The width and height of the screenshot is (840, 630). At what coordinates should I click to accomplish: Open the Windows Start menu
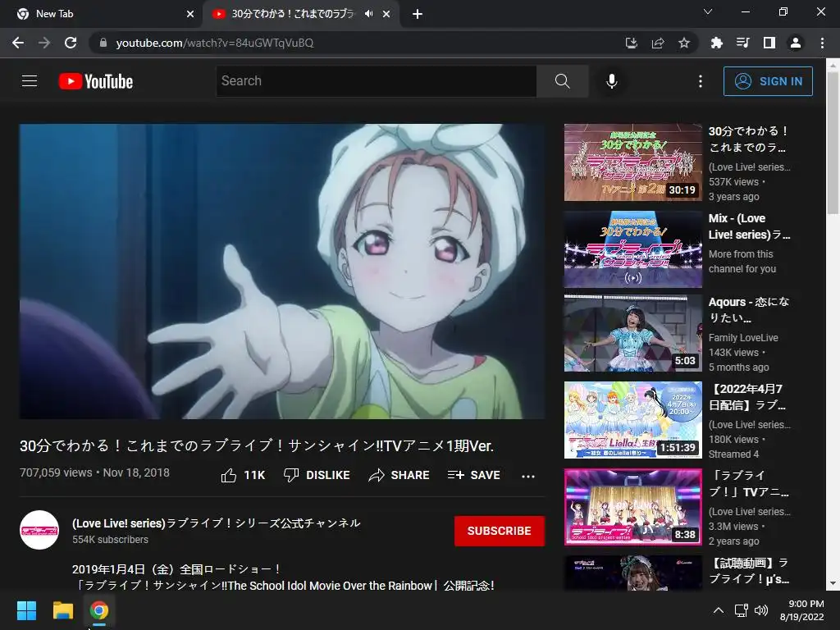tap(26, 610)
